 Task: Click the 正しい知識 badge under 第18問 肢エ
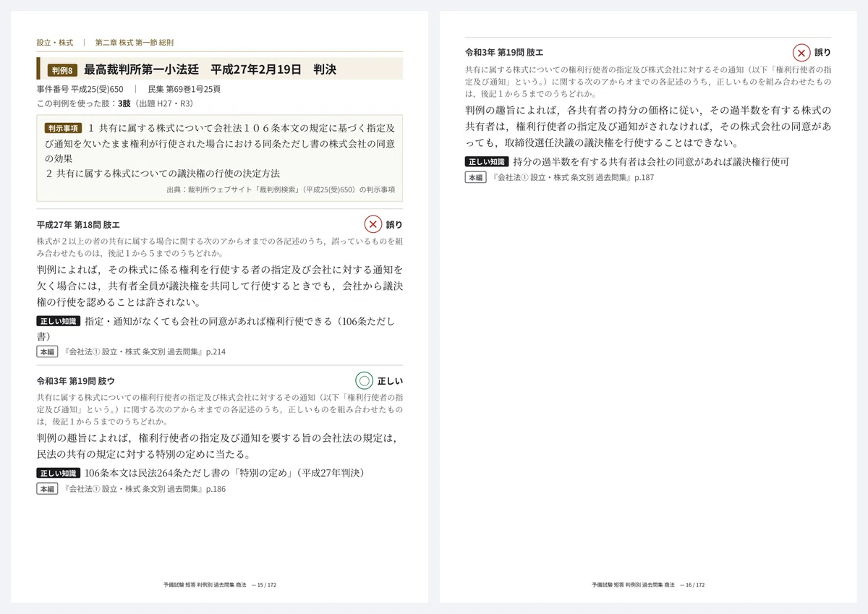click(59, 321)
